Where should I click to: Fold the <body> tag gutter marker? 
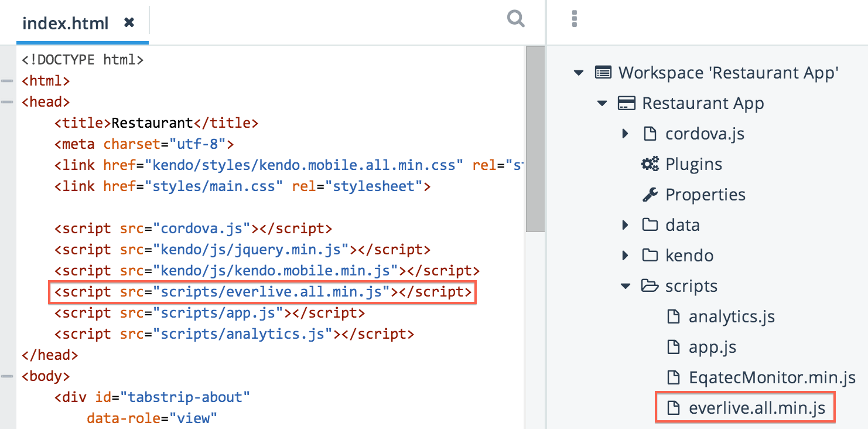(7, 376)
